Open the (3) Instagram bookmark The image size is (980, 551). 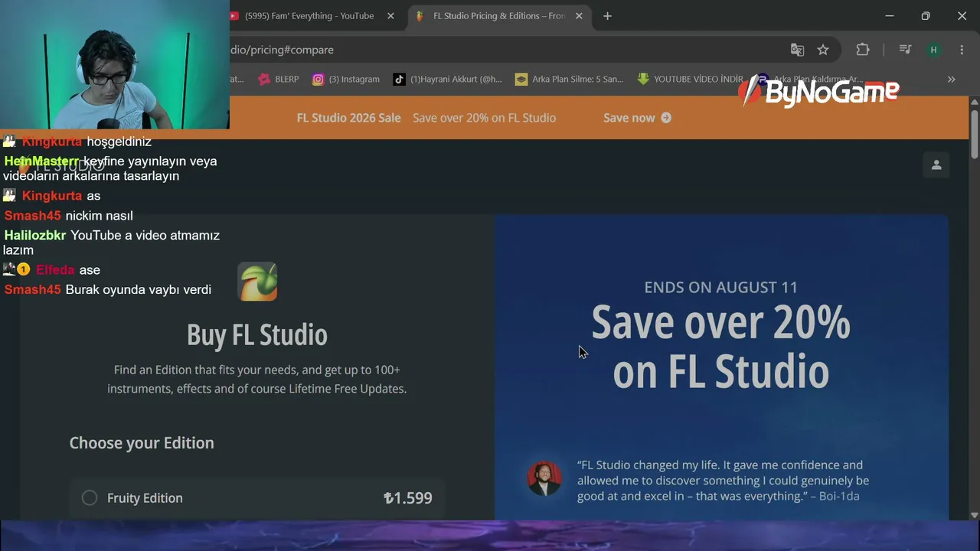pyautogui.click(x=345, y=79)
